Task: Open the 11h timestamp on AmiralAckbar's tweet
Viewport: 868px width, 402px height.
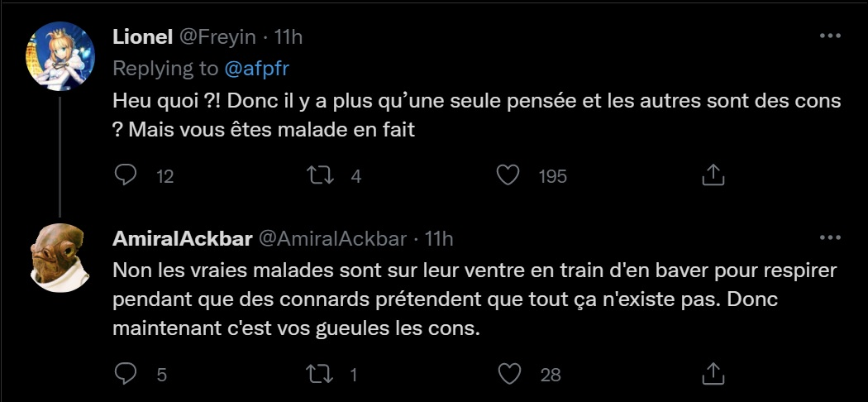Action: [438, 239]
